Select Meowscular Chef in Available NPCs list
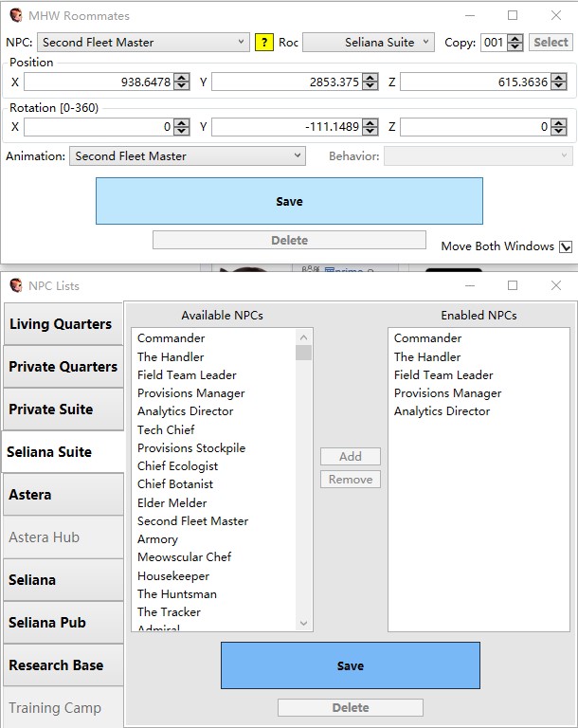This screenshot has width=578, height=728. click(x=214, y=556)
